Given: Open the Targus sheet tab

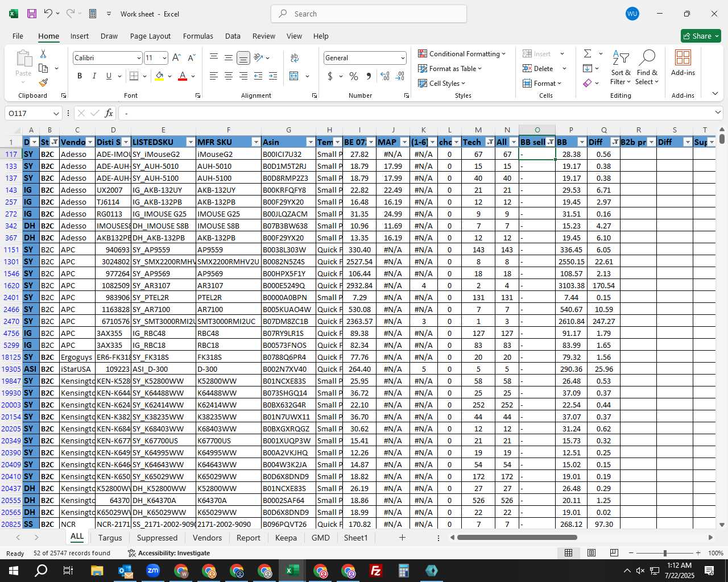Looking at the screenshot, I should pos(110,538).
